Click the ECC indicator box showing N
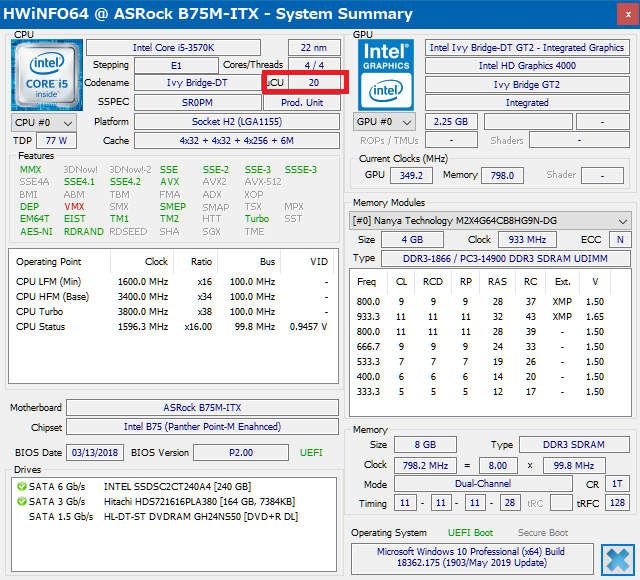The width and height of the screenshot is (640, 580). pyautogui.click(x=620, y=240)
